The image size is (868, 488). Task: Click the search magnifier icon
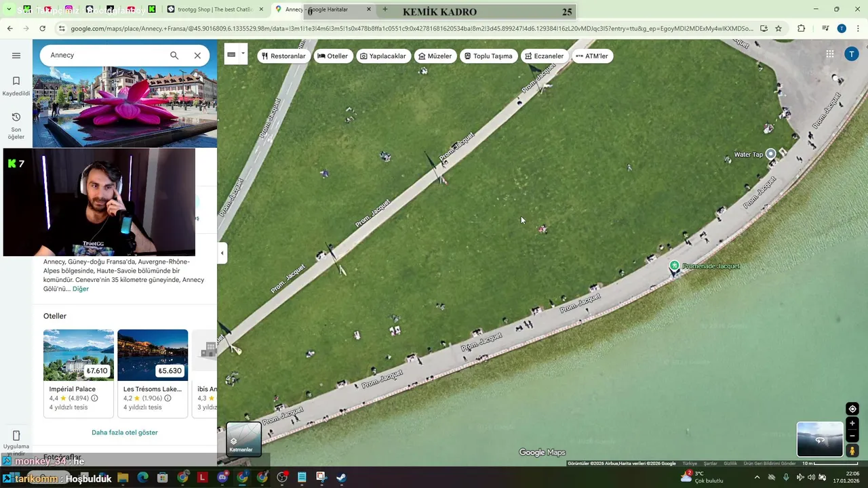click(x=174, y=56)
